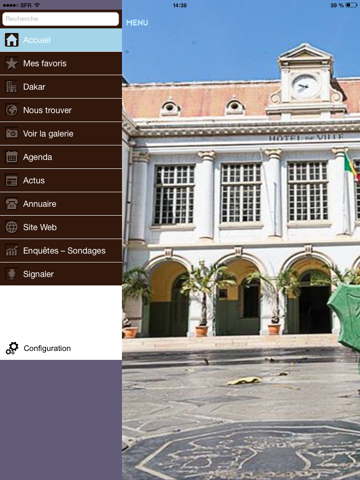Click the star icon for Mes favoris
Image resolution: width=360 pixels, height=480 pixels.
click(12, 63)
